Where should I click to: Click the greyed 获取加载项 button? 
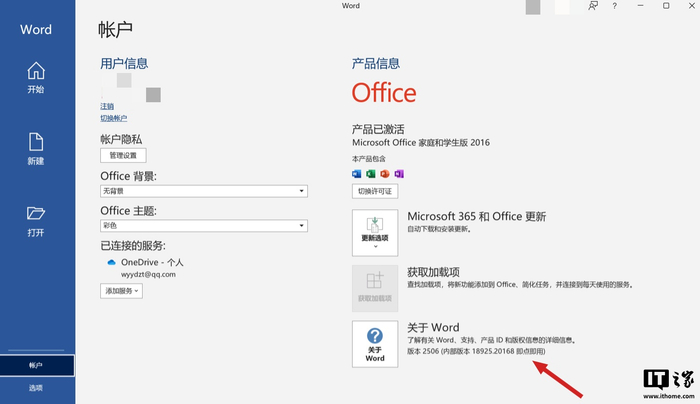pyautogui.click(x=375, y=288)
